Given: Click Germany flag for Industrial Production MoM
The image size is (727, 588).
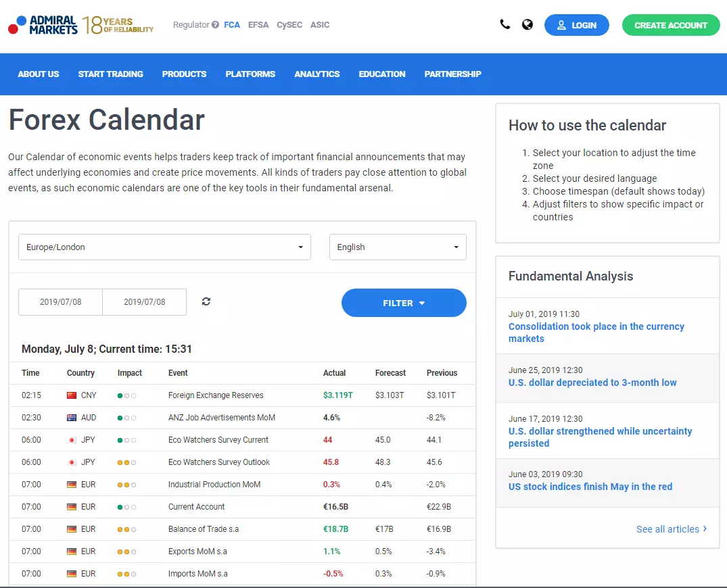Looking at the screenshot, I should coord(72,484).
